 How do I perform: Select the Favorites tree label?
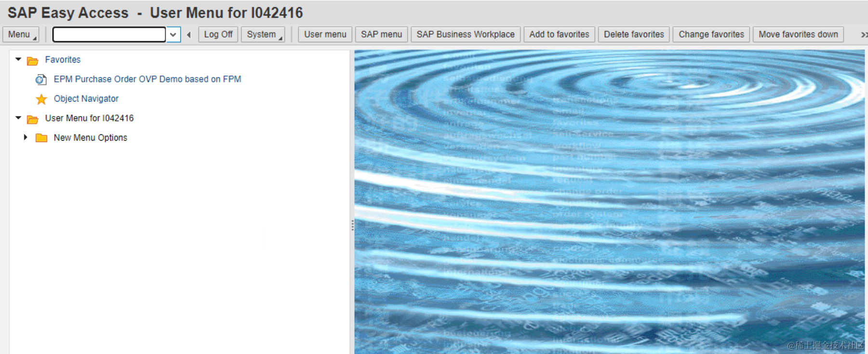coord(63,60)
